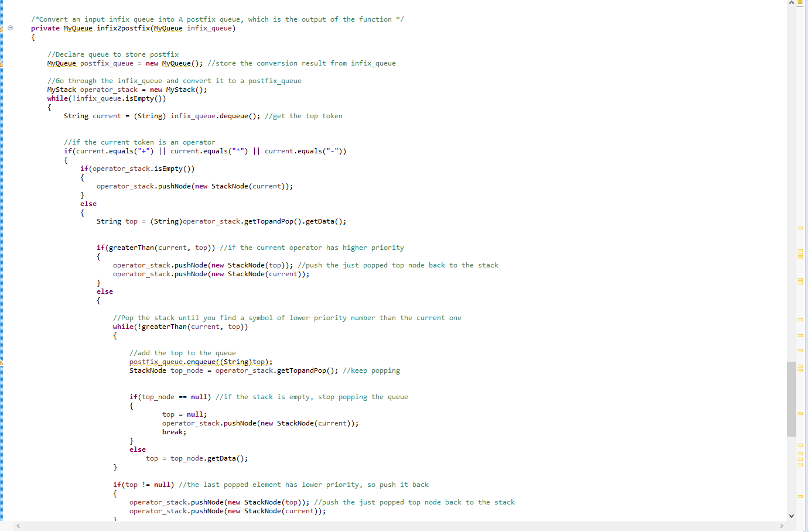Click the comment Declare queue to store postfix
This screenshot has width=810, height=532.
[x=112, y=54]
